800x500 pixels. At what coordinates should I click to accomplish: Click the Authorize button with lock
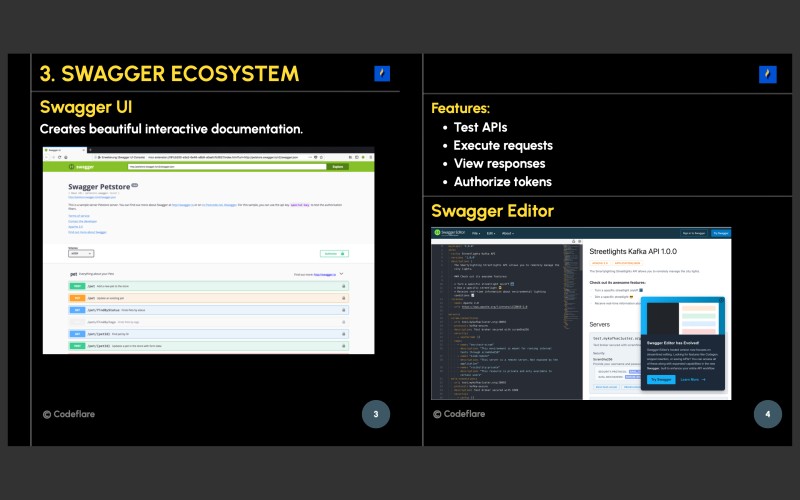(x=335, y=254)
